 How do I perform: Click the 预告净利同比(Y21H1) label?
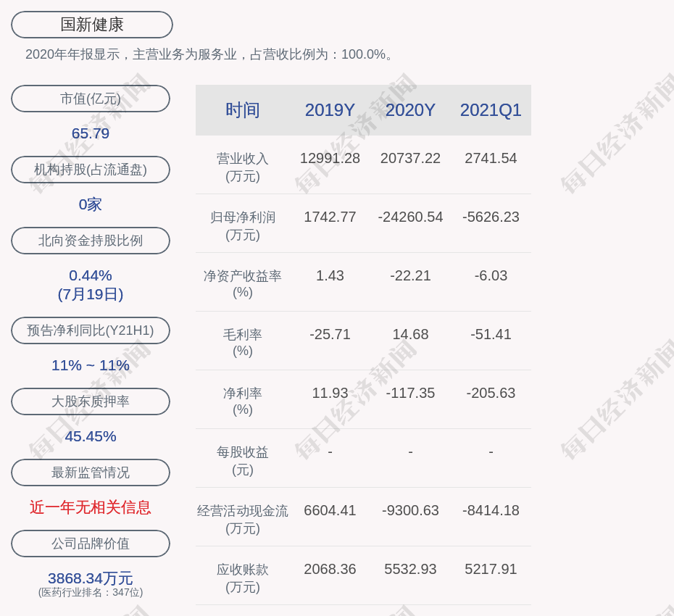[x=91, y=330]
